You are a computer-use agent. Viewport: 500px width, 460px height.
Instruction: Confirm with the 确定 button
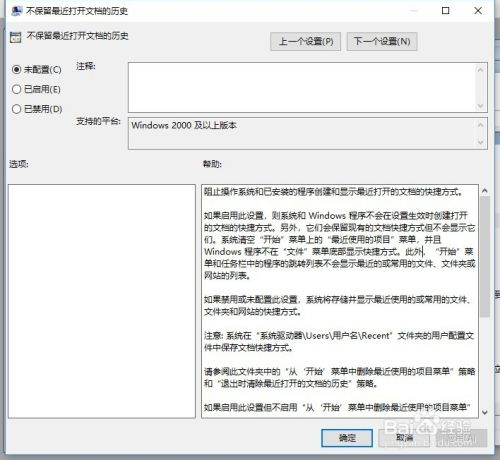[347, 438]
